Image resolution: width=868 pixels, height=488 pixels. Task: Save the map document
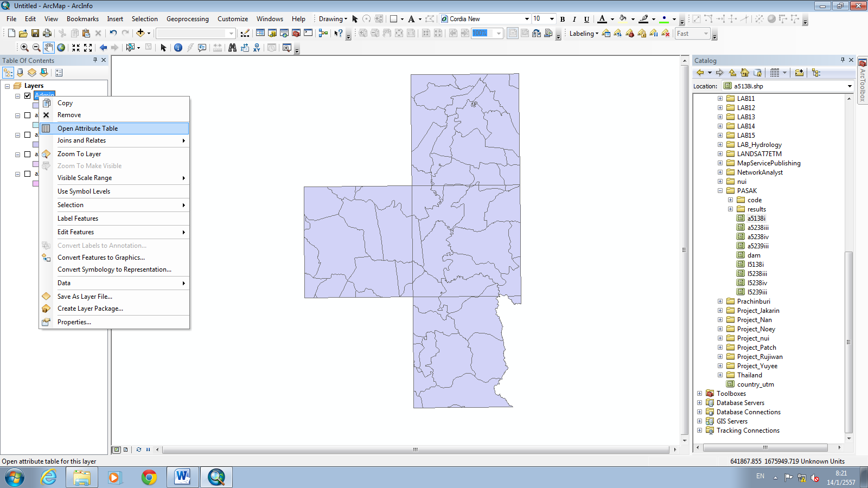pos(35,34)
